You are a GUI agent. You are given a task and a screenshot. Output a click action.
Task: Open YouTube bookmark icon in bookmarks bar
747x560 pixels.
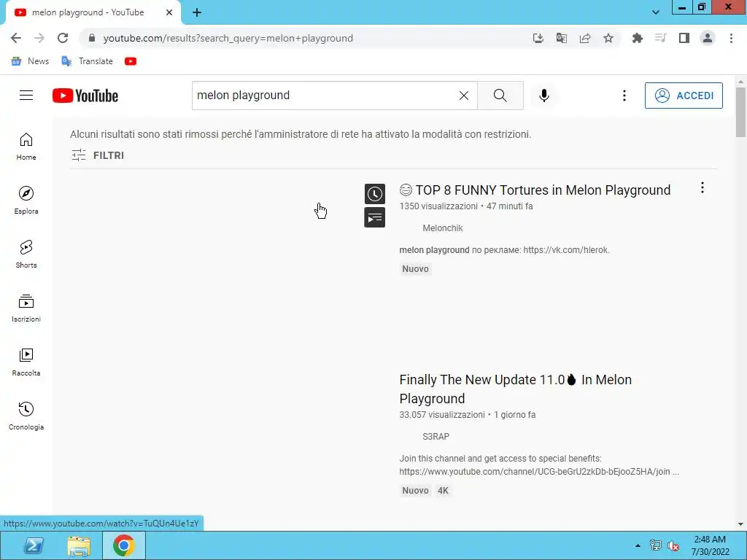131,61
